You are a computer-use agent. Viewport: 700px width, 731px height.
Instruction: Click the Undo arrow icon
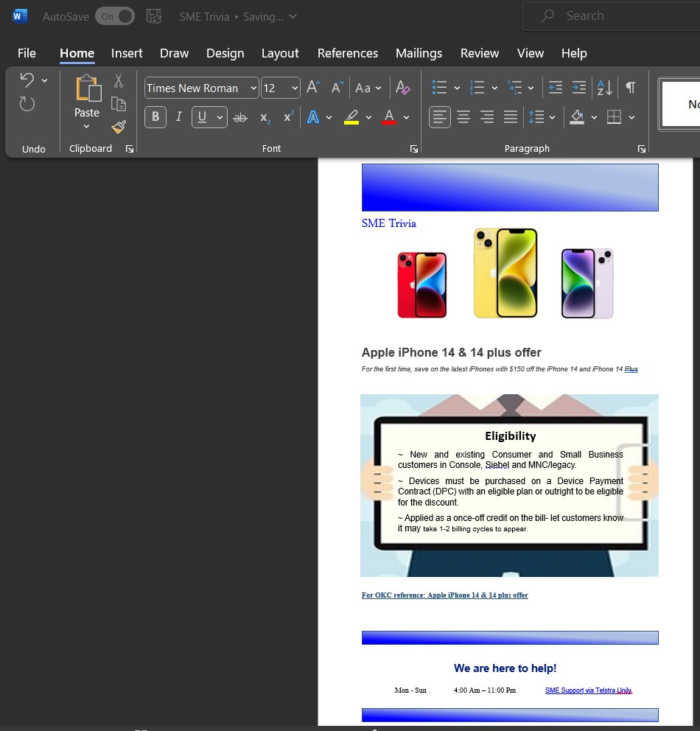pos(27,80)
